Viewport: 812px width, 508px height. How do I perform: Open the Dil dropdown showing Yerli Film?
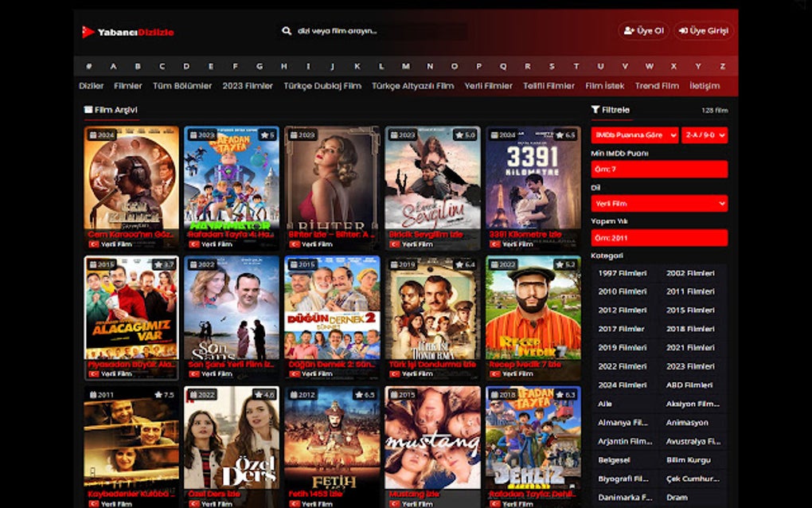coord(659,204)
